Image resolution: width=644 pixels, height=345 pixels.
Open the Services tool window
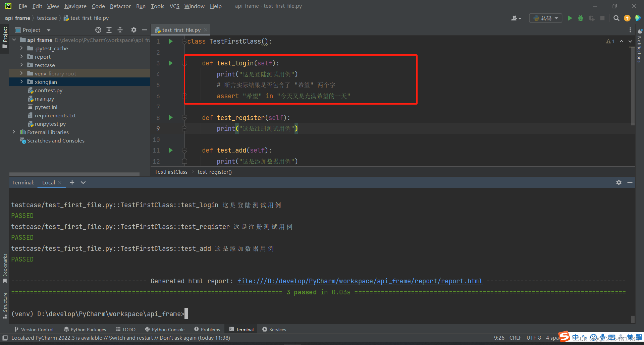point(274,330)
